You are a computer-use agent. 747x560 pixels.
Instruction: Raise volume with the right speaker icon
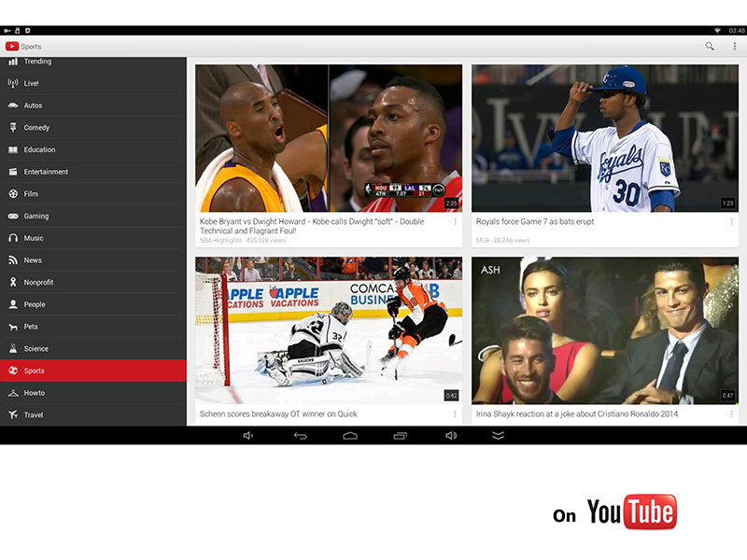(451, 436)
